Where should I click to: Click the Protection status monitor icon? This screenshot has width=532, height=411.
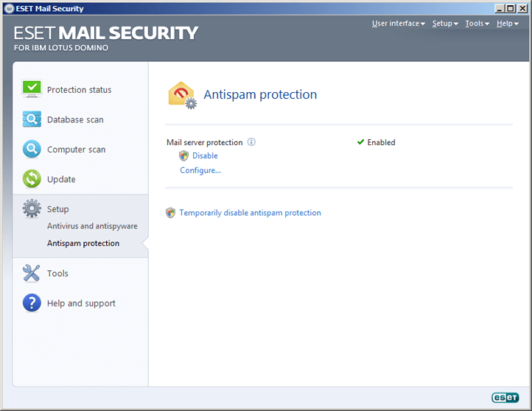tap(32, 89)
